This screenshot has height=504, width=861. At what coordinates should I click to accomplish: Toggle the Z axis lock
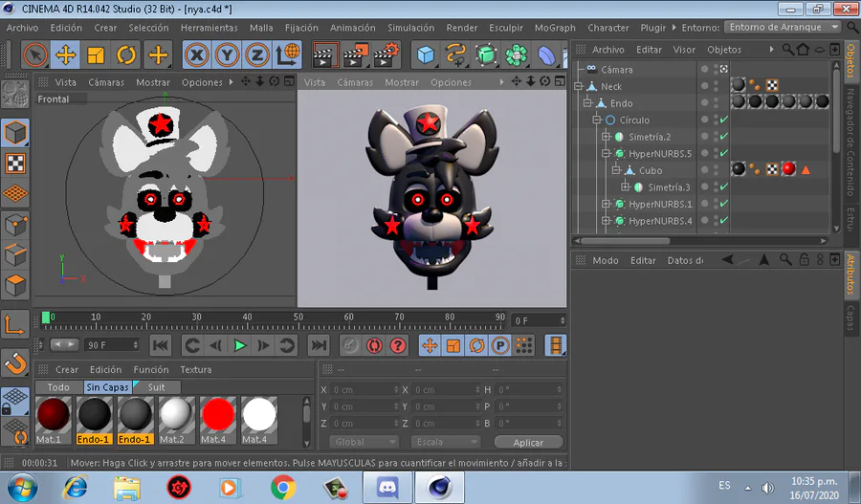pos(257,55)
